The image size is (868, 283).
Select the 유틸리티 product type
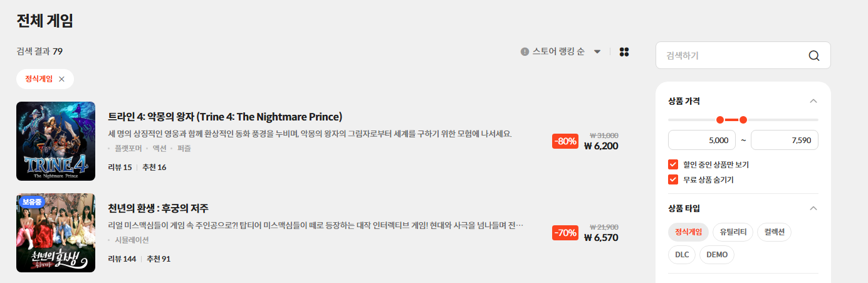[x=733, y=232]
